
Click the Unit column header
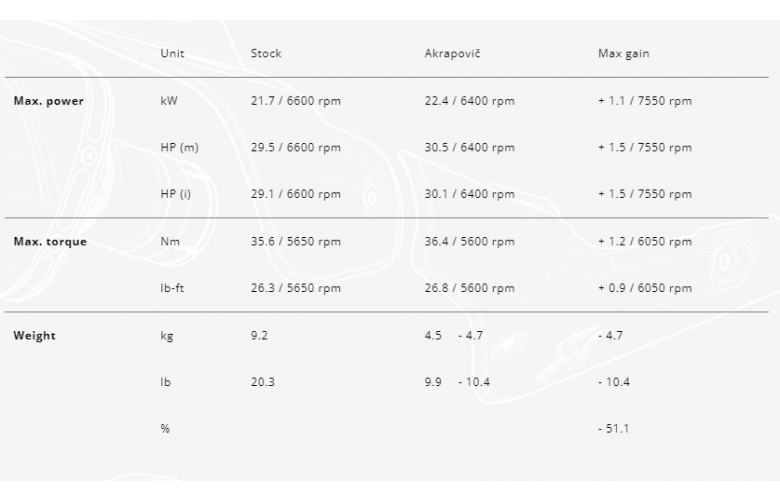172,54
